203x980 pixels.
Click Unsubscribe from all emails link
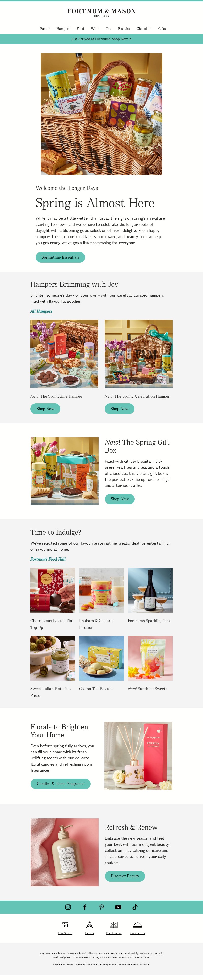pos(134,964)
